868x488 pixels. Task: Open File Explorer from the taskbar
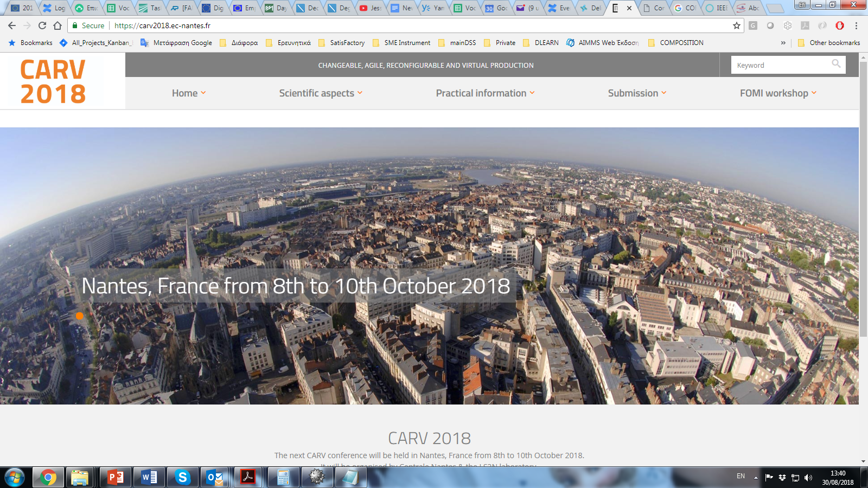80,478
